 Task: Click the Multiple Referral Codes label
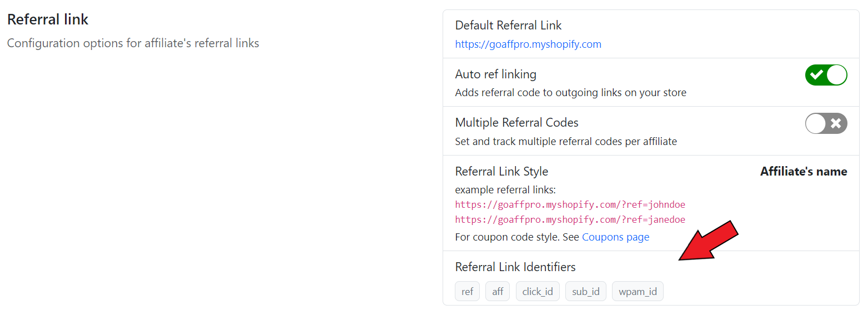(x=516, y=123)
